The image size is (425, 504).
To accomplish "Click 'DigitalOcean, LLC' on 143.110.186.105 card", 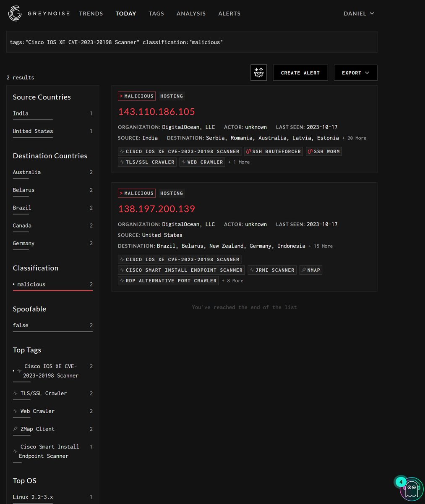I will 188,127.
